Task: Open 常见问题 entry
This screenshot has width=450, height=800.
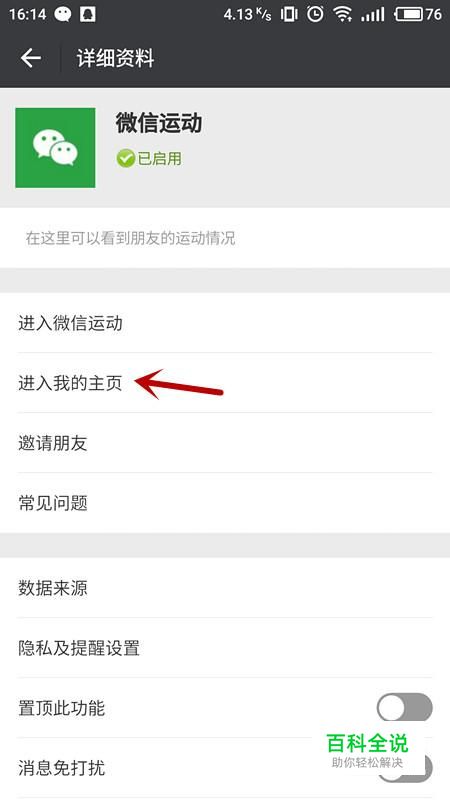Action: pos(225,503)
